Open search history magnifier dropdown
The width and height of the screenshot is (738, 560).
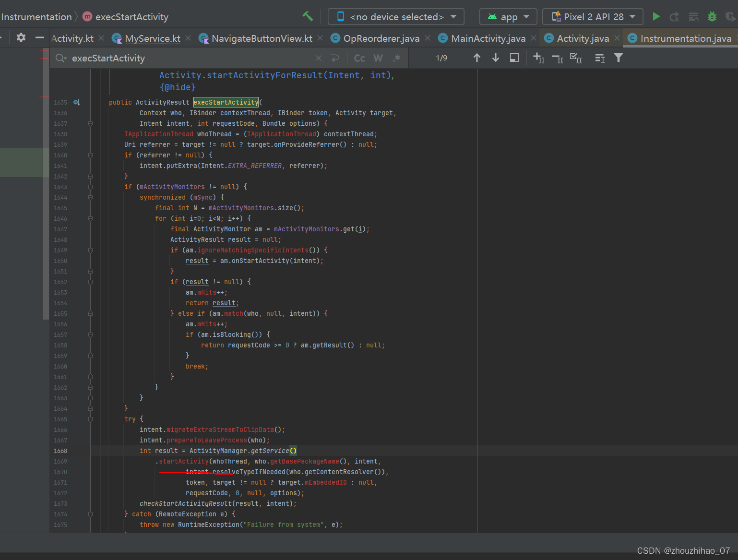(61, 58)
